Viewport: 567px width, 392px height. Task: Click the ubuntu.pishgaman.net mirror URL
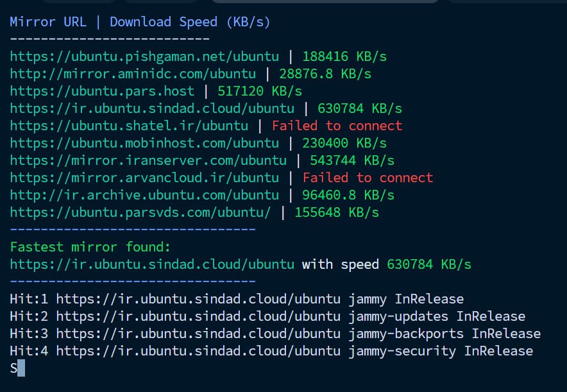[144, 56]
